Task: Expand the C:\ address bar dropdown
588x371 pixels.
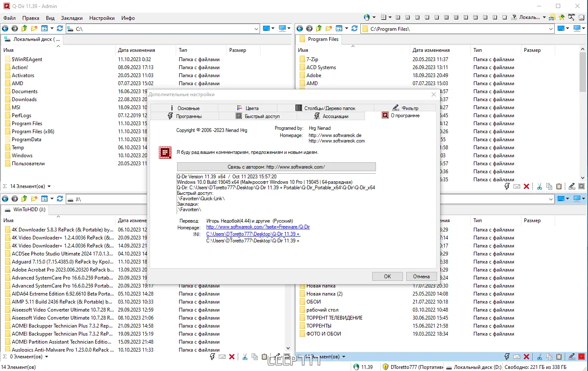Action: (x=256, y=29)
